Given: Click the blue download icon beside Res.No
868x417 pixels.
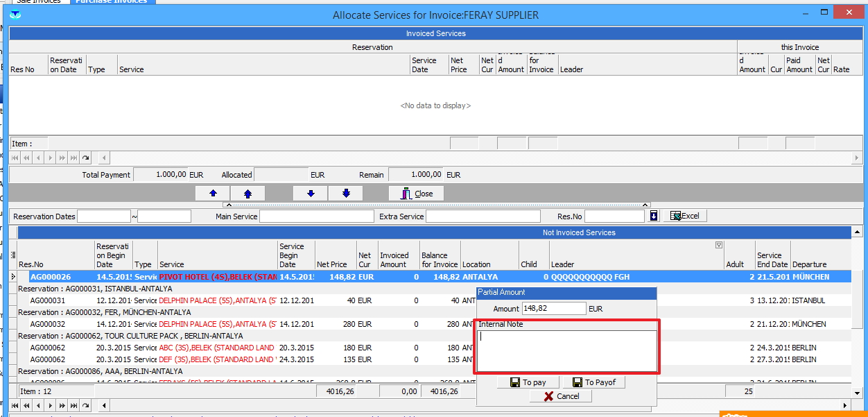Looking at the screenshot, I should click(654, 216).
